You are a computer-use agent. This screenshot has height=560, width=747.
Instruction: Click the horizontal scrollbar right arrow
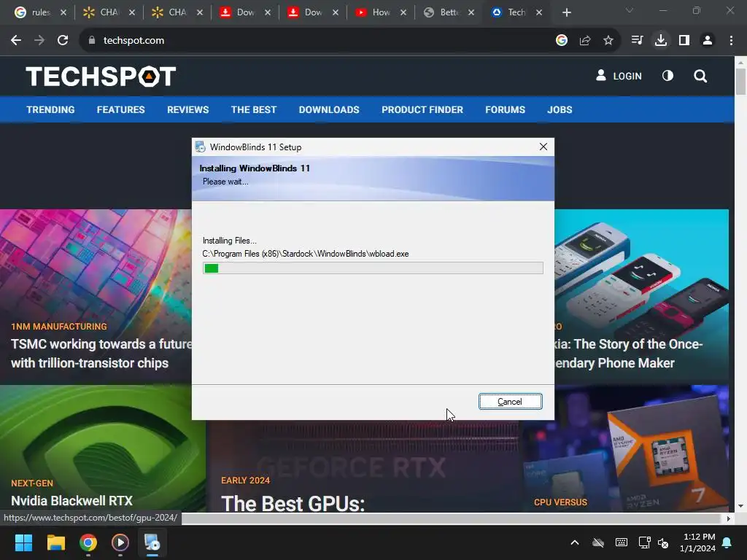pos(729,518)
